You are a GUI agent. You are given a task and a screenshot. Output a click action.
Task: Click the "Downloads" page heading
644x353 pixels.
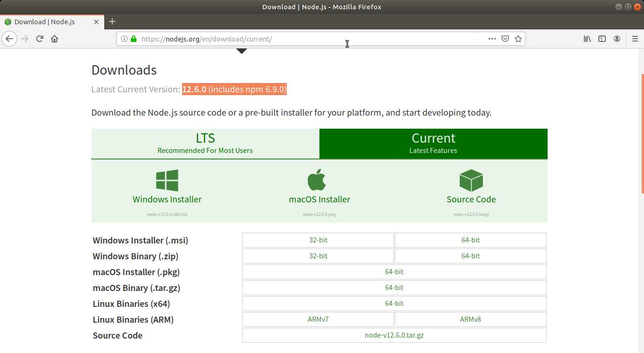click(124, 70)
